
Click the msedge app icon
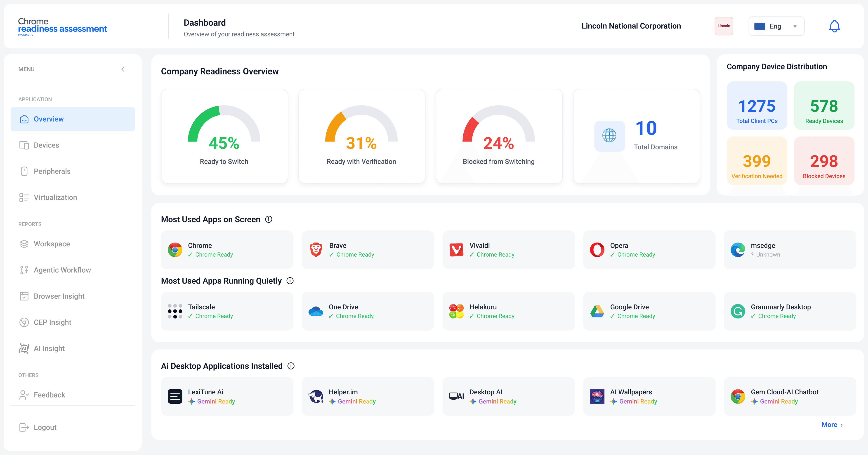click(738, 250)
